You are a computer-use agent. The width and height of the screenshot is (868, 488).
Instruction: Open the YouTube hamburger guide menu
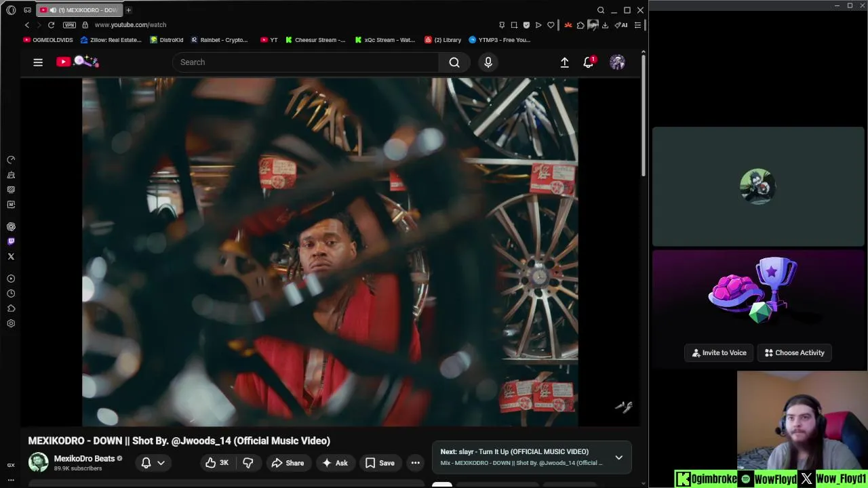point(38,62)
